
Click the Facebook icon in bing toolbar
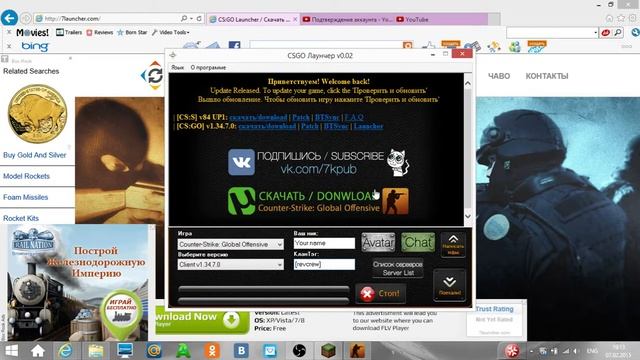(x=234, y=46)
